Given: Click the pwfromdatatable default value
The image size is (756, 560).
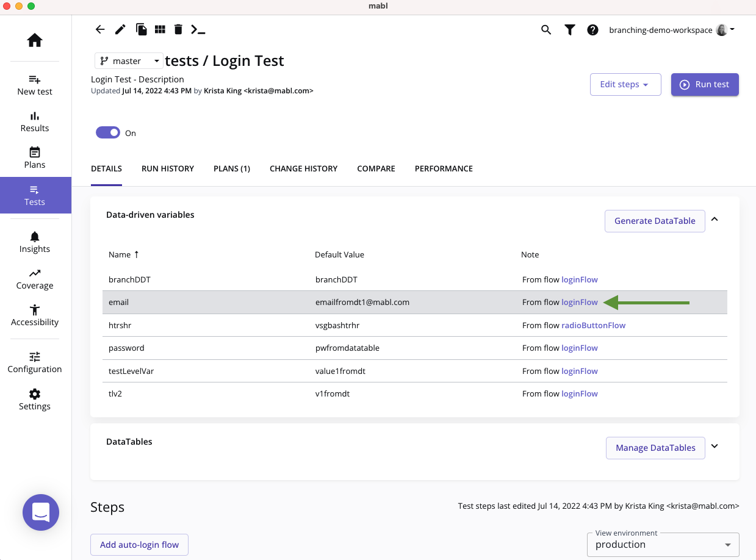Looking at the screenshot, I should [347, 348].
